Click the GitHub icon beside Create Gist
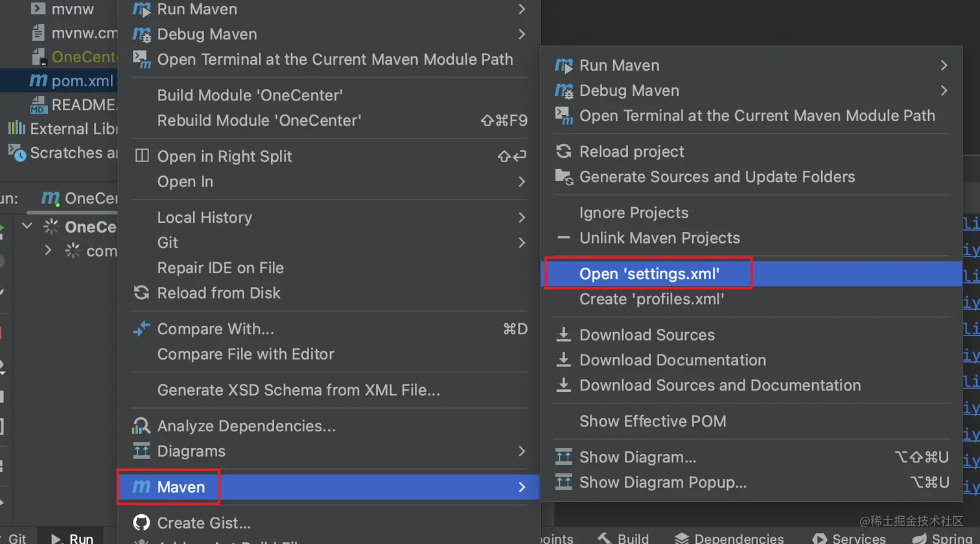This screenshot has width=980, height=544. pos(141,523)
